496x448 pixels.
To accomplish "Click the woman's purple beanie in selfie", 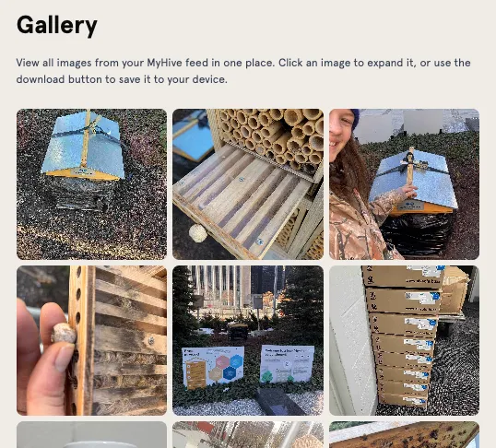I will click(x=355, y=119).
